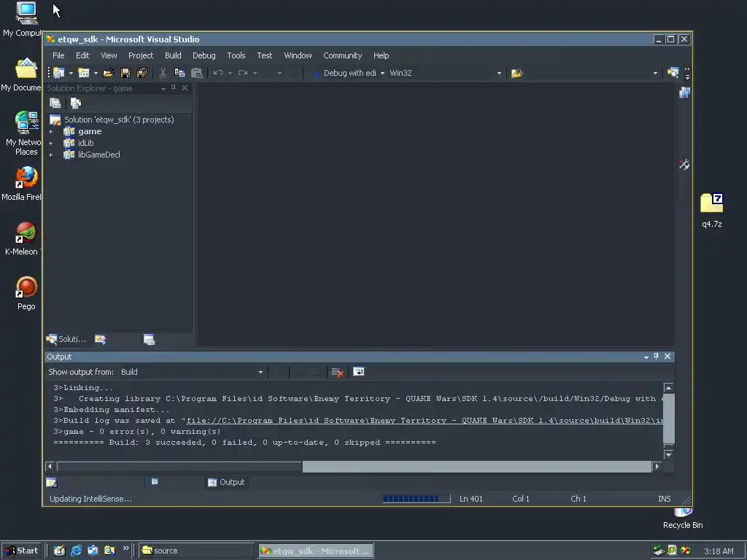
Task: Open Output panel window position dropdown arrow
Action: click(x=646, y=357)
